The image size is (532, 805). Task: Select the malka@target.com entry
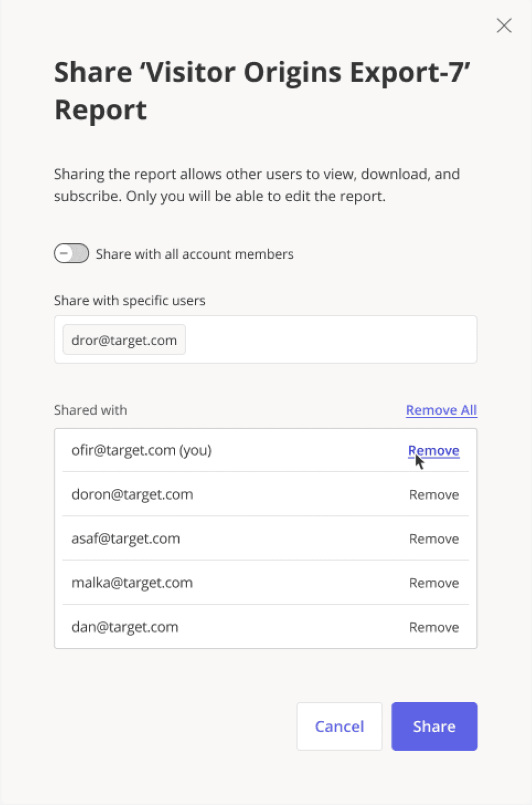click(x=132, y=582)
